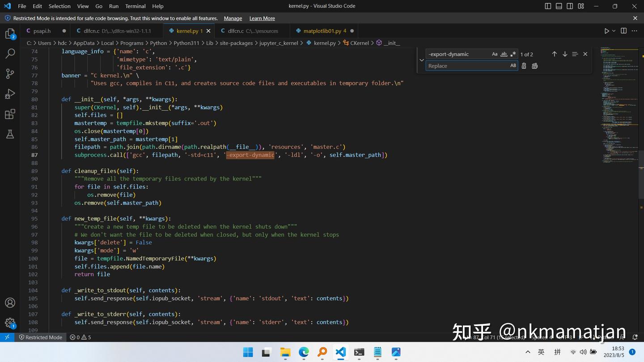Viewport: 644px width, 362px height.
Task: Open the Selection menu
Action: (x=59, y=6)
